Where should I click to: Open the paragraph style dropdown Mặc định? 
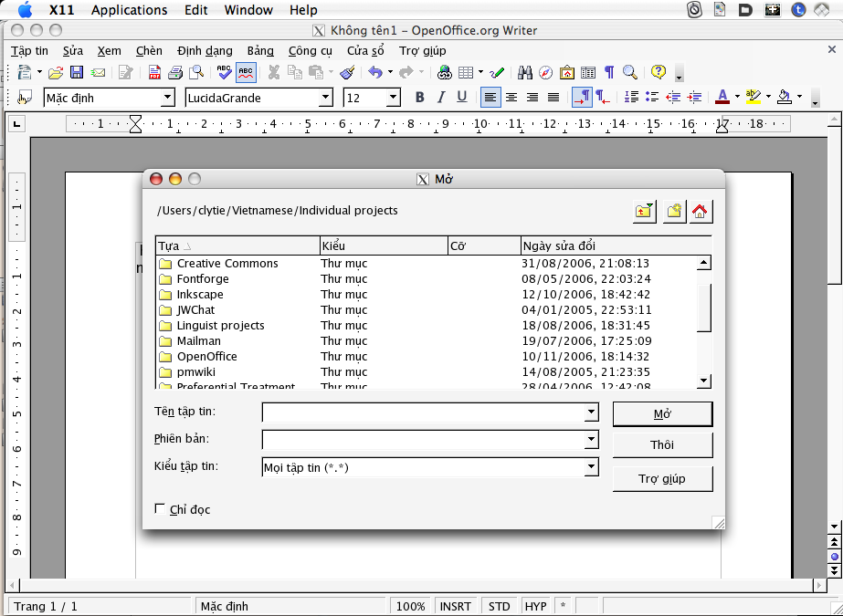(168, 98)
